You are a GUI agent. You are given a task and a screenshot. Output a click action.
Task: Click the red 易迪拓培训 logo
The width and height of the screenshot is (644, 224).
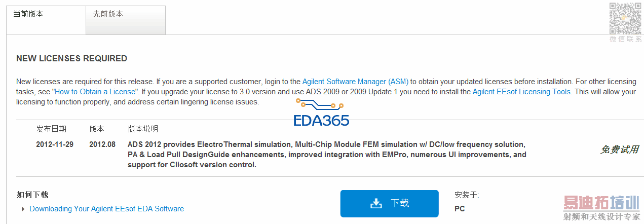601,203
